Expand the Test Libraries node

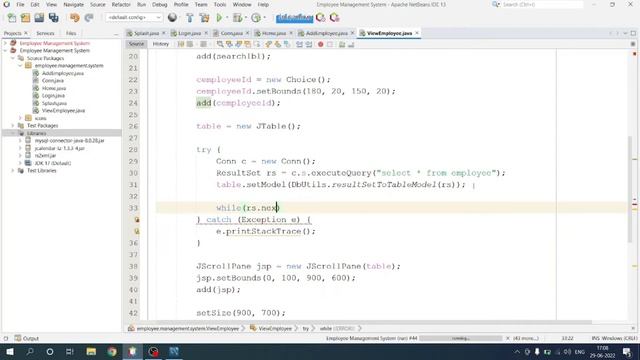pyautogui.click(x=13, y=171)
